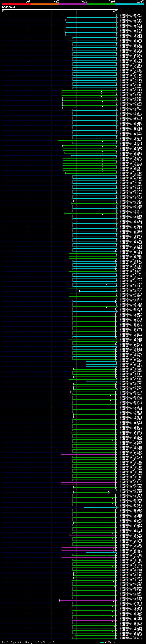Select hit label UniRef100_Q2MJK2
The width and height of the screenshot is (146, 644).
(x=131, y=284)
